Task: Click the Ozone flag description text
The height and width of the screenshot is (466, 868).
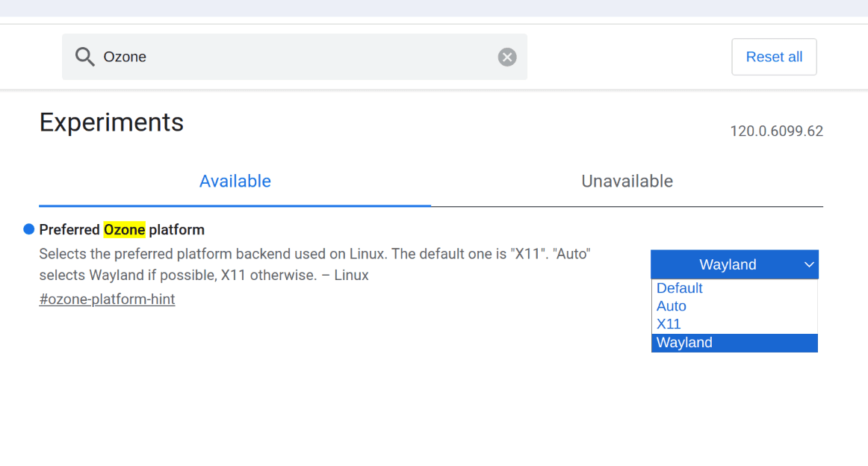Action: (x=314, y=264)
